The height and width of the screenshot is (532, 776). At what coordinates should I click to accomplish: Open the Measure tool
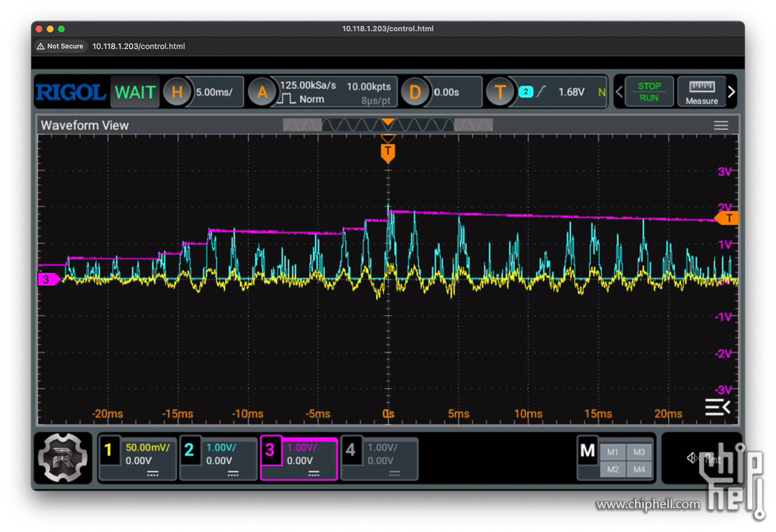click(x=702, y=92)
